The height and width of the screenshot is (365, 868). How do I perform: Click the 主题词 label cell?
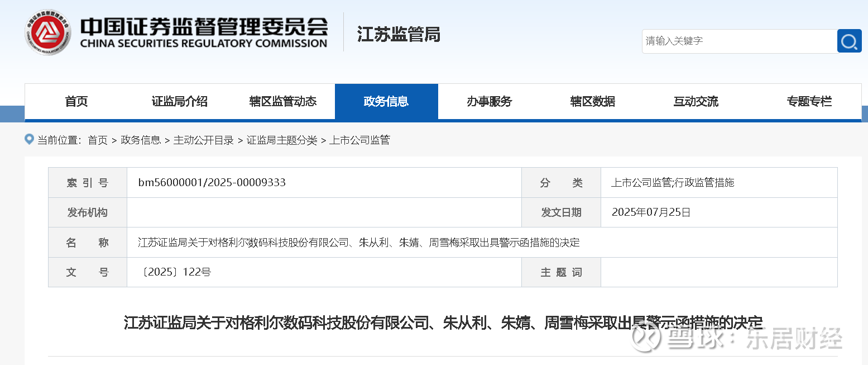(561, 272)
